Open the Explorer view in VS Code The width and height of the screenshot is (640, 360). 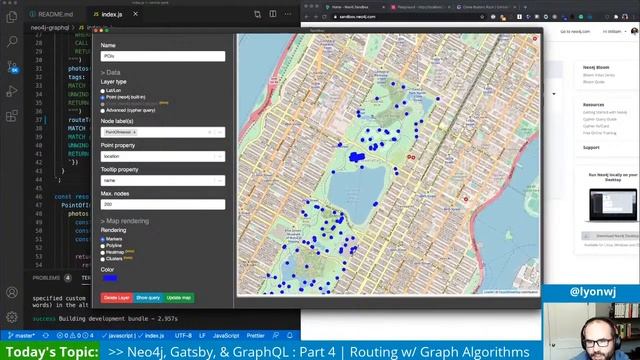click(12, 17)
